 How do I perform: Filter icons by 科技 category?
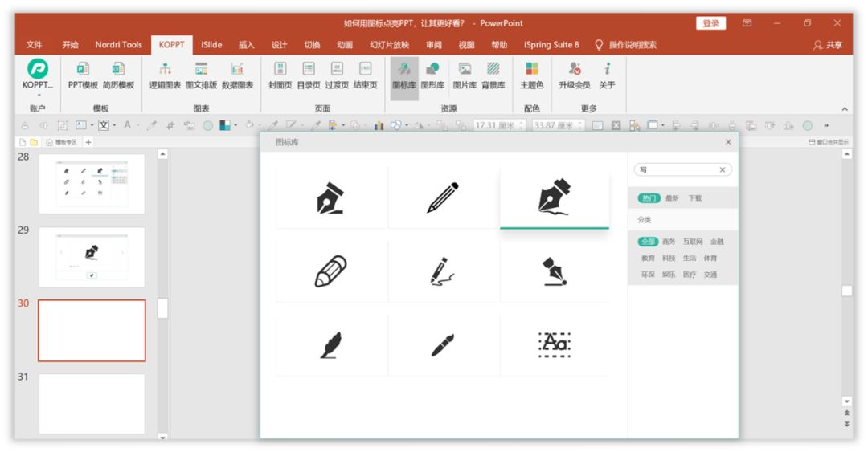669,259
